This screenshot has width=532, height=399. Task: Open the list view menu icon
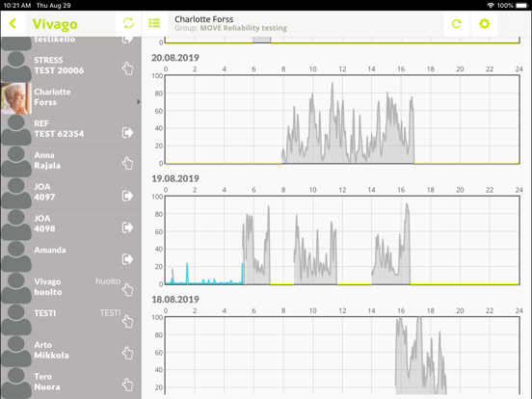tap(154, 23)
